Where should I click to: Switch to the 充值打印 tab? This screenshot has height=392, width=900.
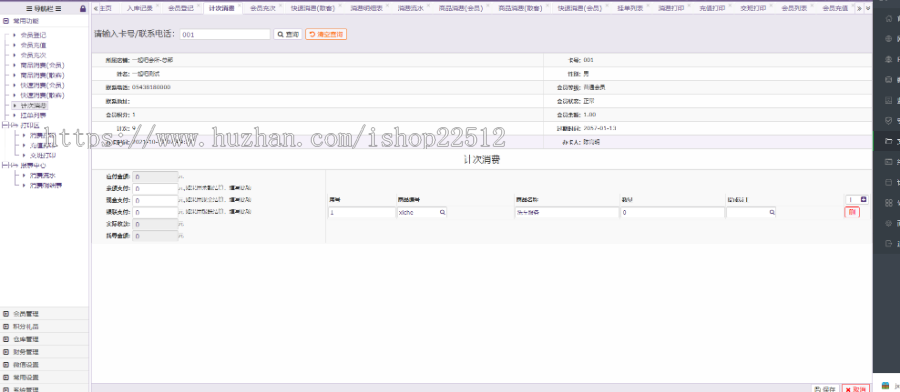(712, 9)
